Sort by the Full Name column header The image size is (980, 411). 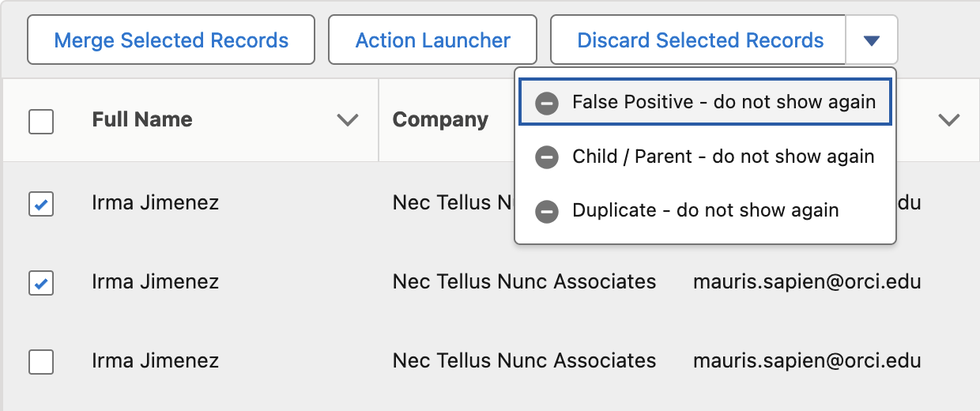click(142, 119)
